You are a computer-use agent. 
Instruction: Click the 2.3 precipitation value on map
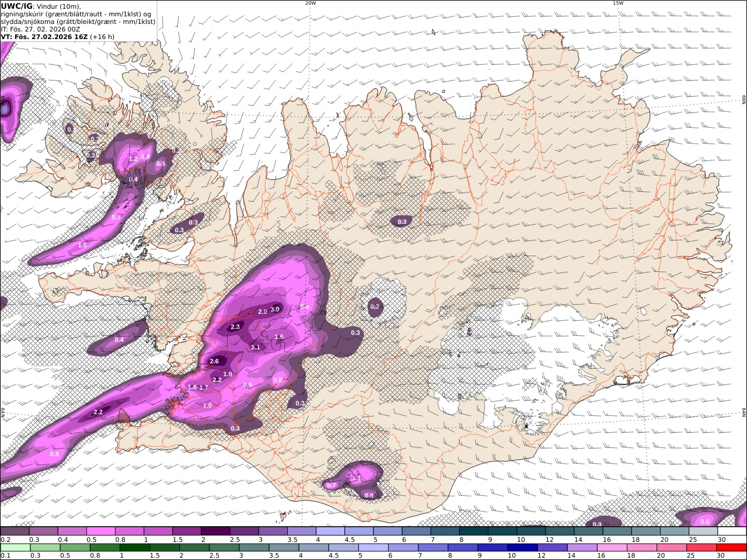coord(235,327)
